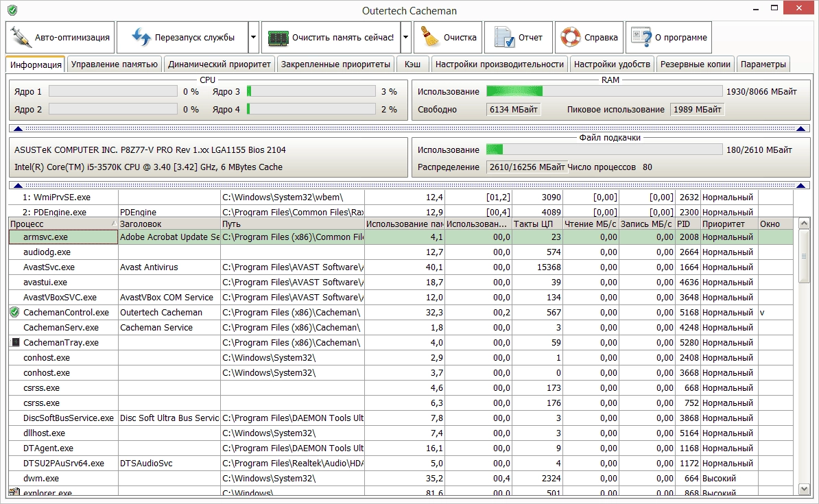The image size is (819, 504).
Task: Click the icon beside CachemanTray.exe
Action: [x=16, y=343]
